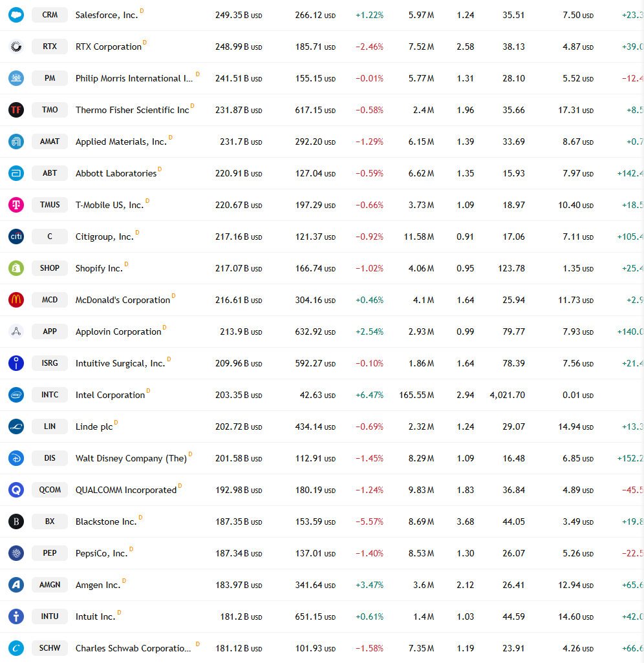Open the Citigroup, Inc. company link

coord(105,237)
